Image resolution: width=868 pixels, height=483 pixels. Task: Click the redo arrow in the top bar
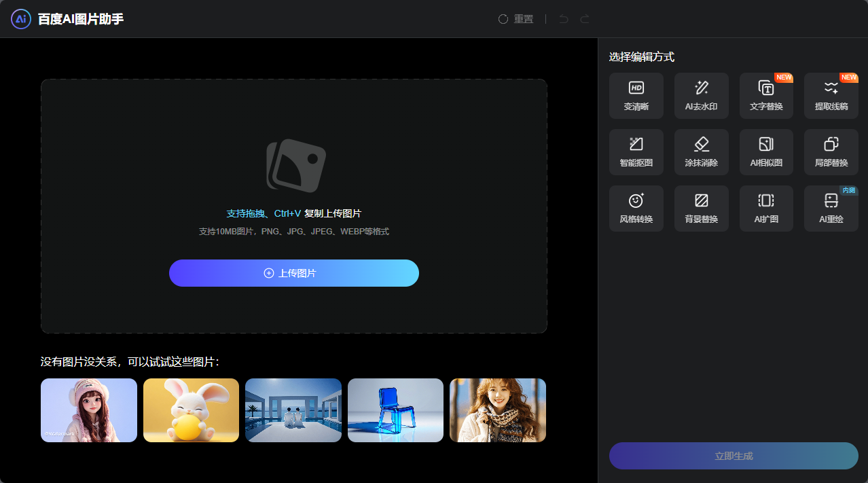pyautogui.click(x=584, y=19)
